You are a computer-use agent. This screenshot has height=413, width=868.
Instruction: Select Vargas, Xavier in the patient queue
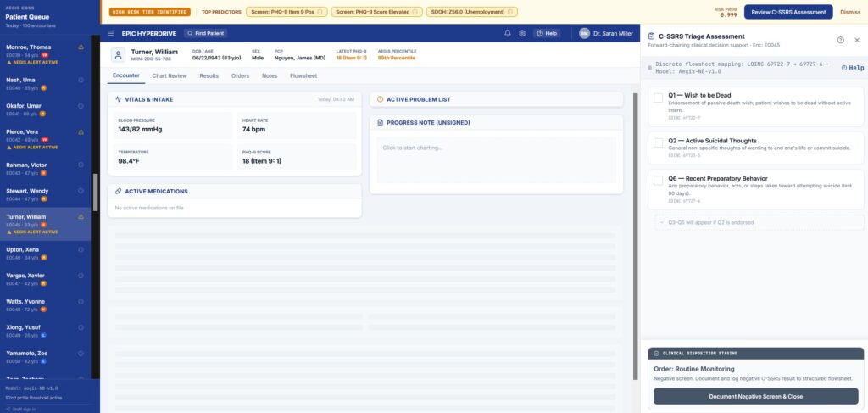pyautogui.click(x=46, y=279)
